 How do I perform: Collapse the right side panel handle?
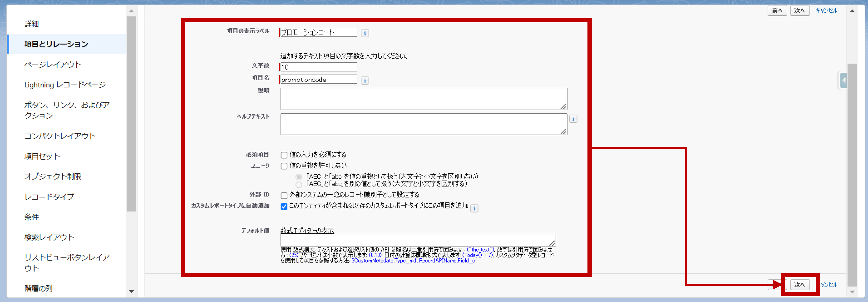click(x=843, y=80)
